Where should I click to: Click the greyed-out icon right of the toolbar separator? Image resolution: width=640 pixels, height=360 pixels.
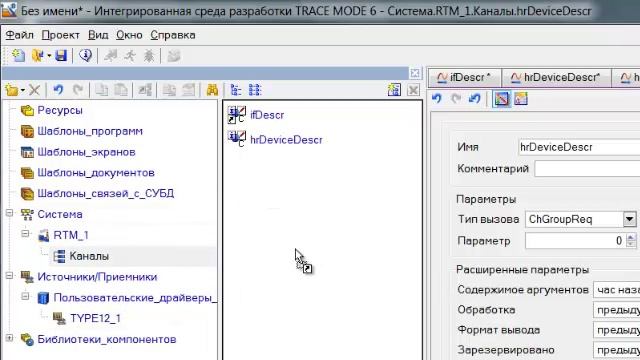click(174, 56)
